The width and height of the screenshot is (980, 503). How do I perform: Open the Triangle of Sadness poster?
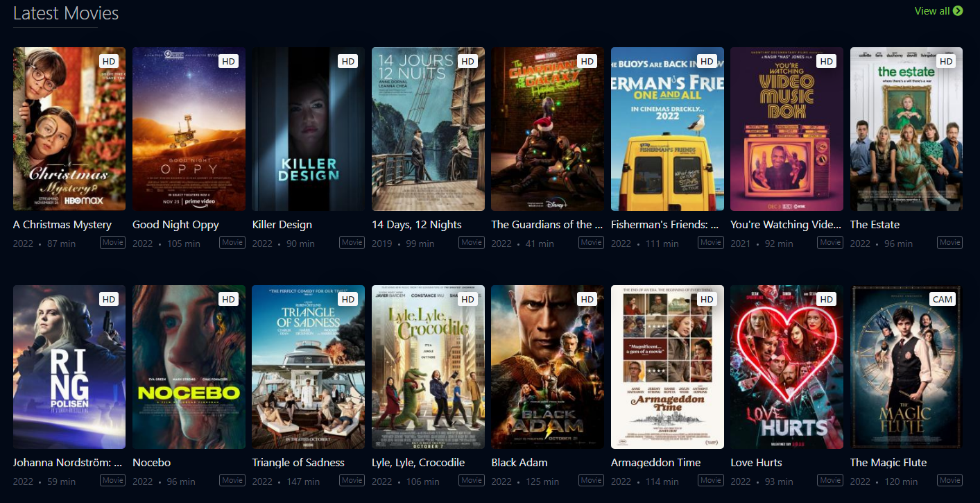[309, 367]
